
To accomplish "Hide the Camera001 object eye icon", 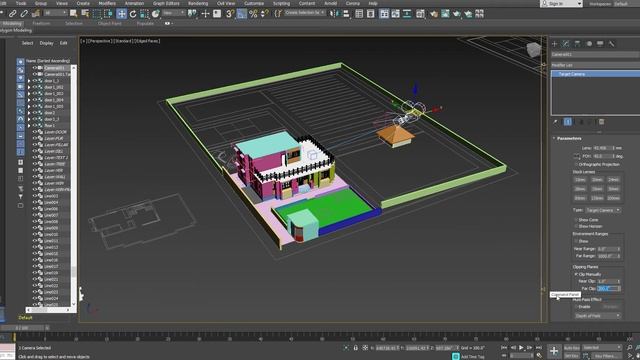I will pyautogui.click(x=35, y=68).
